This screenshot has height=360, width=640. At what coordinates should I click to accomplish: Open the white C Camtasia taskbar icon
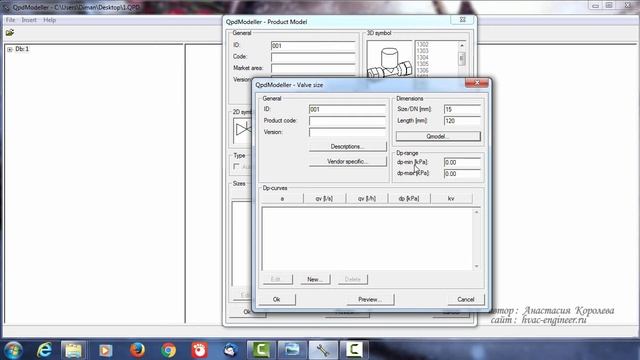pos(354,350)
